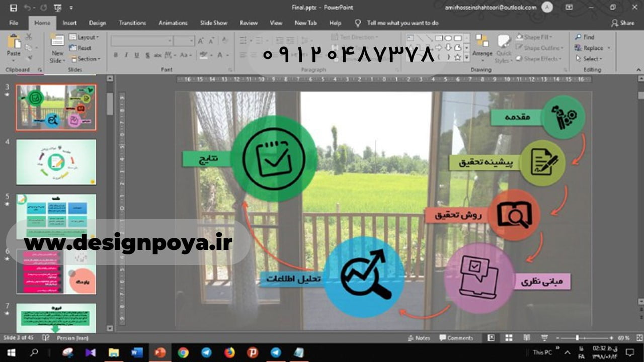Screen dimensions: 644x362
Task: Click the Paste icon in Clipboard group
Action: [x=14, y=43]
